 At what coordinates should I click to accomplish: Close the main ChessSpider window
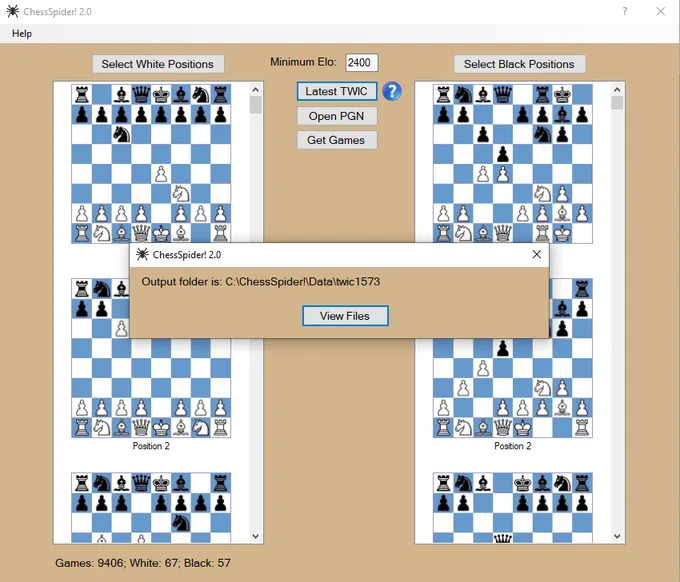click(x=660, y=11)
